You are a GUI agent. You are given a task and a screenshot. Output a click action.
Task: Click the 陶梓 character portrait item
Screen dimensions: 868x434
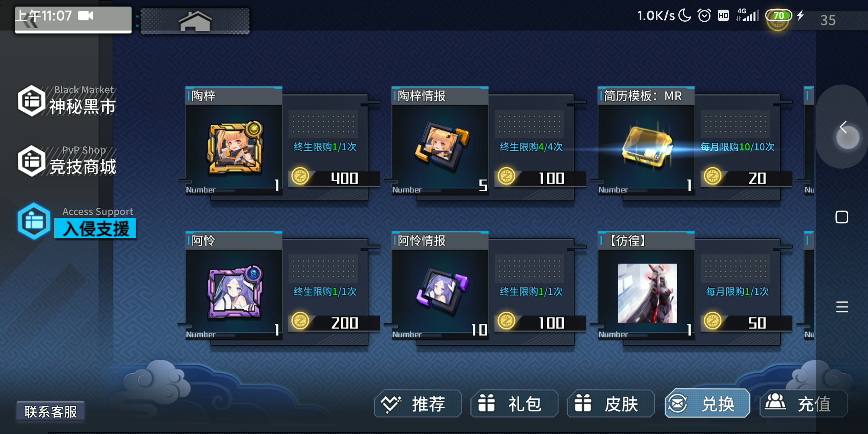pos(234,147)
